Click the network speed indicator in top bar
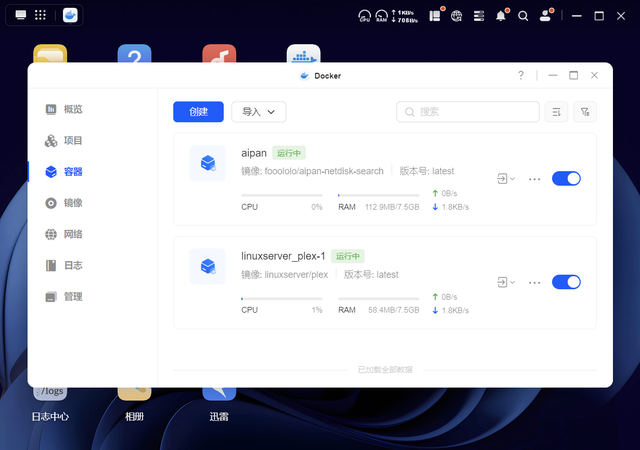 (x=404, y=16)
